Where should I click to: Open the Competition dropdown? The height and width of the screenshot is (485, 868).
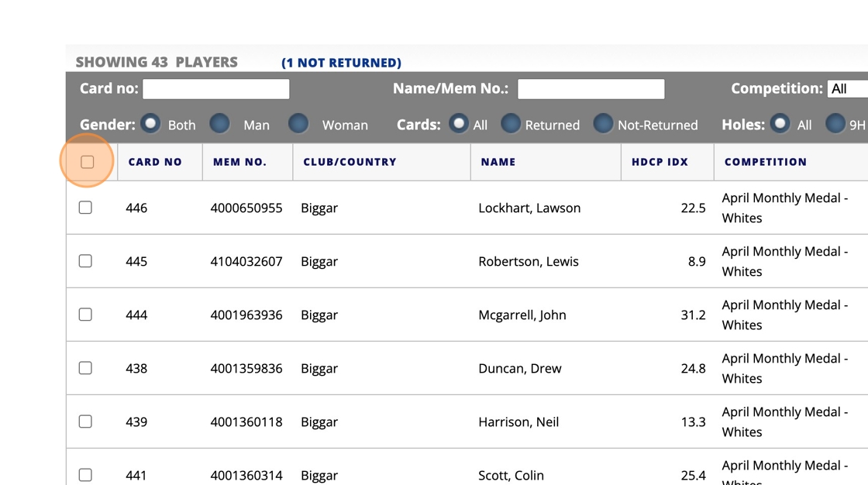847,89
